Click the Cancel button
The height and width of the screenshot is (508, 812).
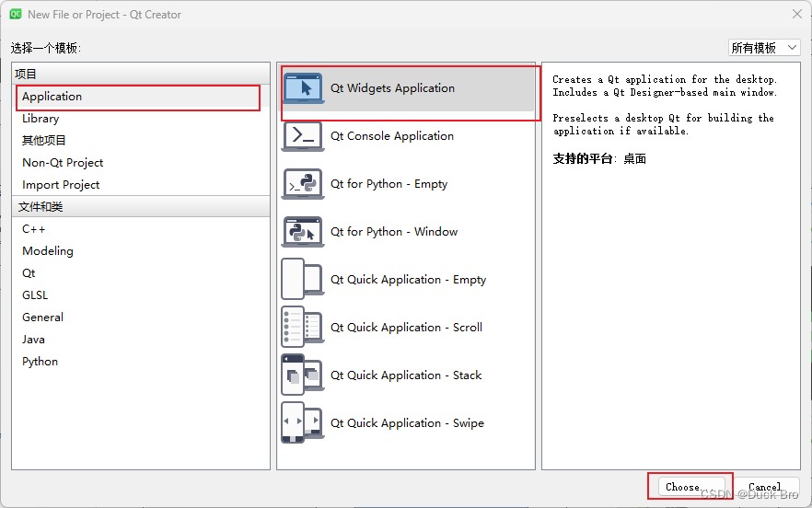tap(766, 487)
